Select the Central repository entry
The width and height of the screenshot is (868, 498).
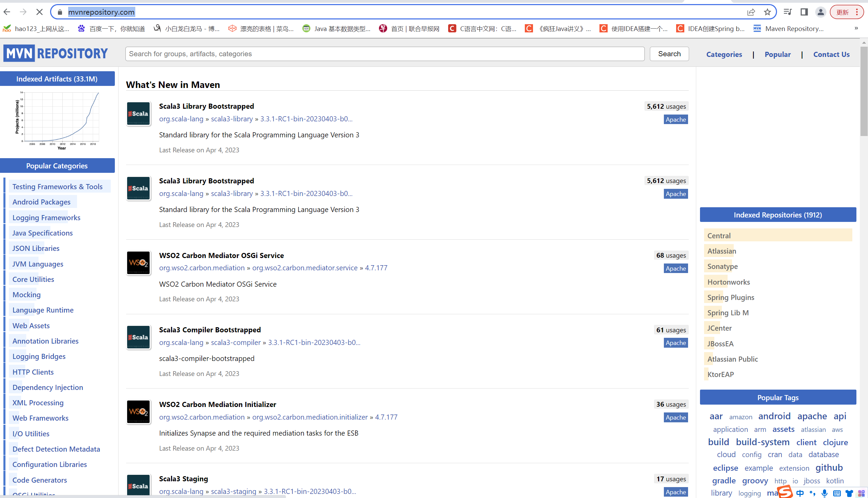point(719,235)
